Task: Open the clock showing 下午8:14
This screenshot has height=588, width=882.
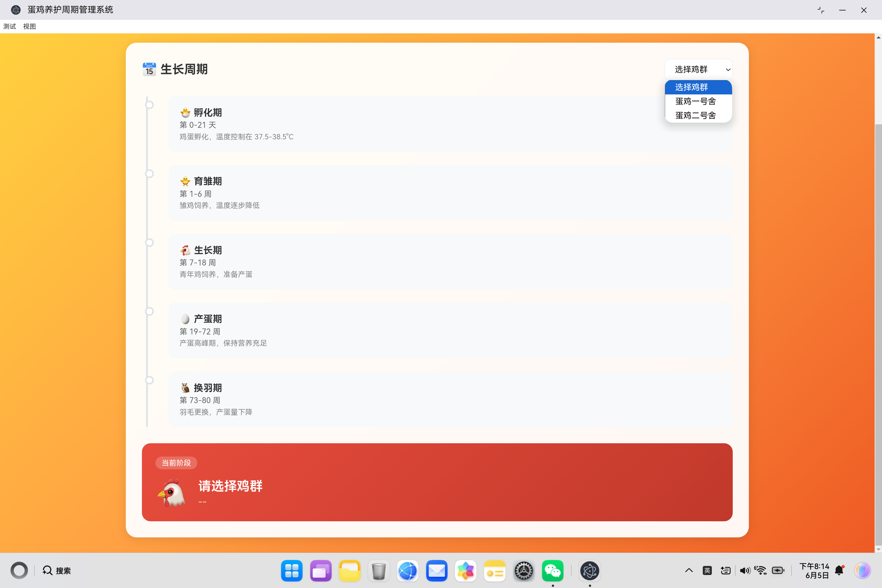Action: click(x=814, y=570)
